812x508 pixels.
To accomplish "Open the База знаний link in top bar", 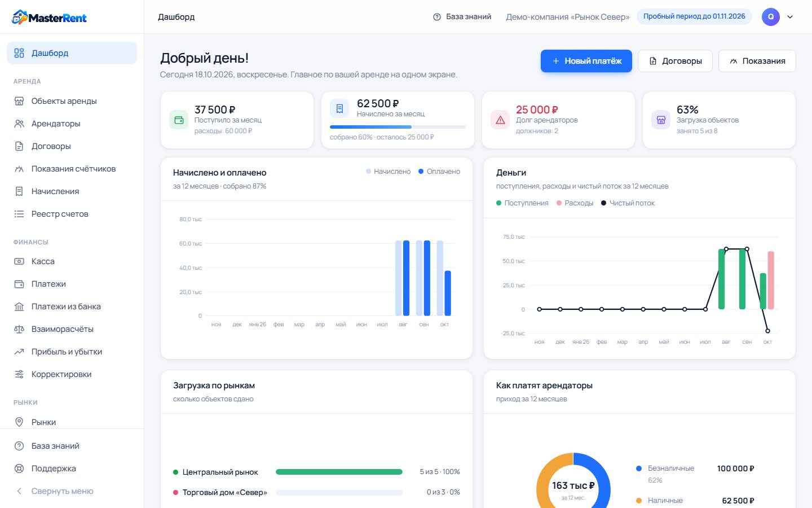I will pyautogui.click(x=462, y=17).
